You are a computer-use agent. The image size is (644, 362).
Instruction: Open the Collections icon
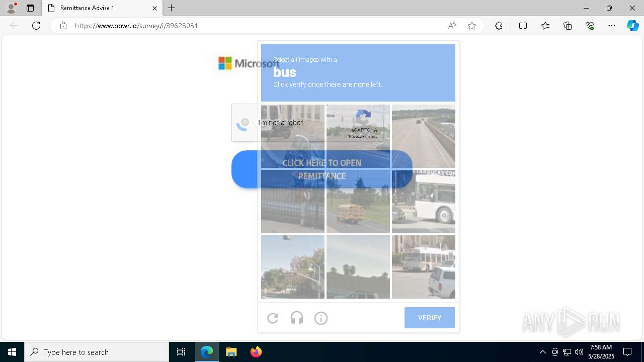coord(568,26)
